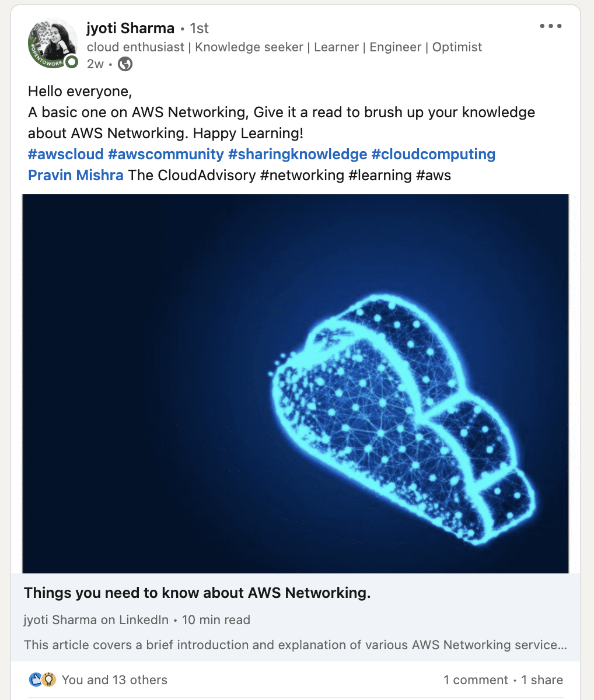The image size is (594, 700).
Task: Open article titled Things you need to know
Action: pos(197,593)
